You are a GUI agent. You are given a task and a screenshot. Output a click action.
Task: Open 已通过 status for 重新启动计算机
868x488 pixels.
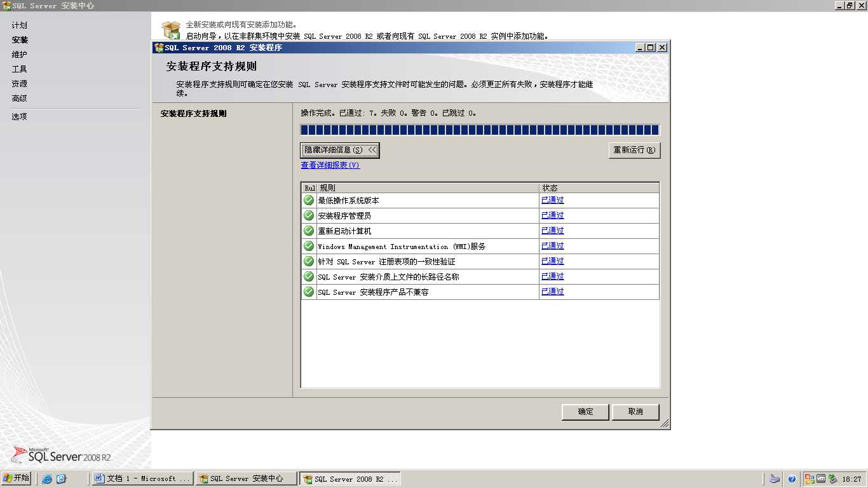tap(553, 231)
